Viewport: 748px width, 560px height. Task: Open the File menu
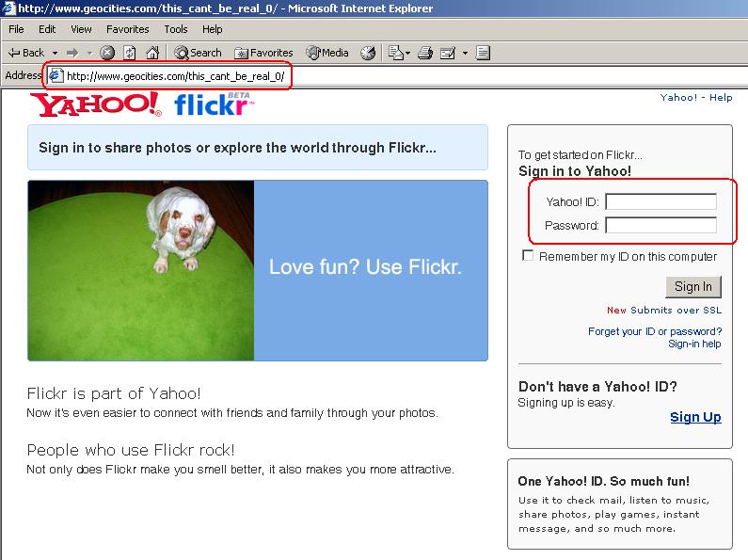(x=16, y=29)
